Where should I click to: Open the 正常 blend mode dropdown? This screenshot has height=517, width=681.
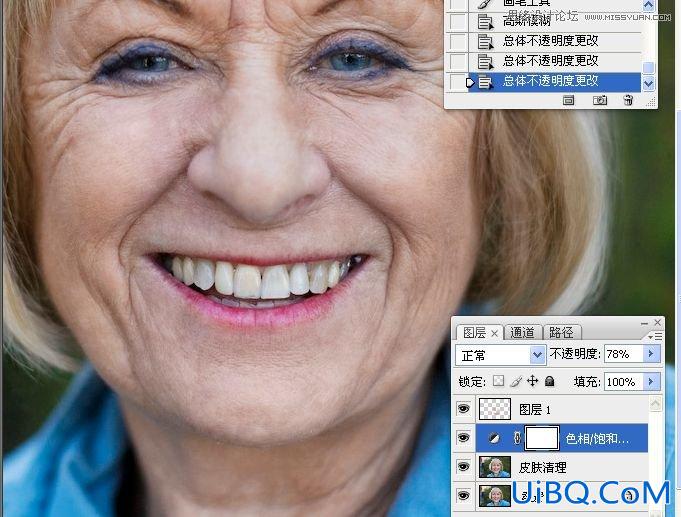[x=537, y=355]
